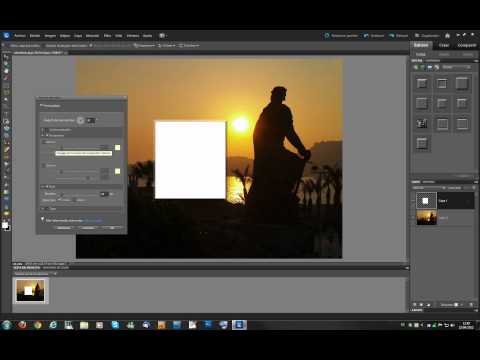Expand the Trazo section triangle
Screen dimensions: 480x360
tap(43, 209)
